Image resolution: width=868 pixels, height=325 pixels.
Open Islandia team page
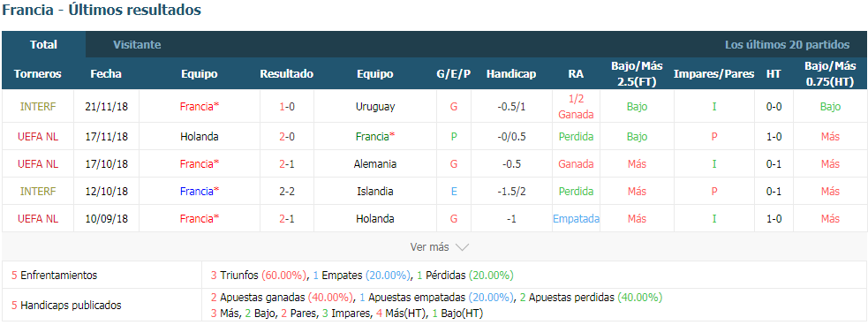[x=375, y=191]
